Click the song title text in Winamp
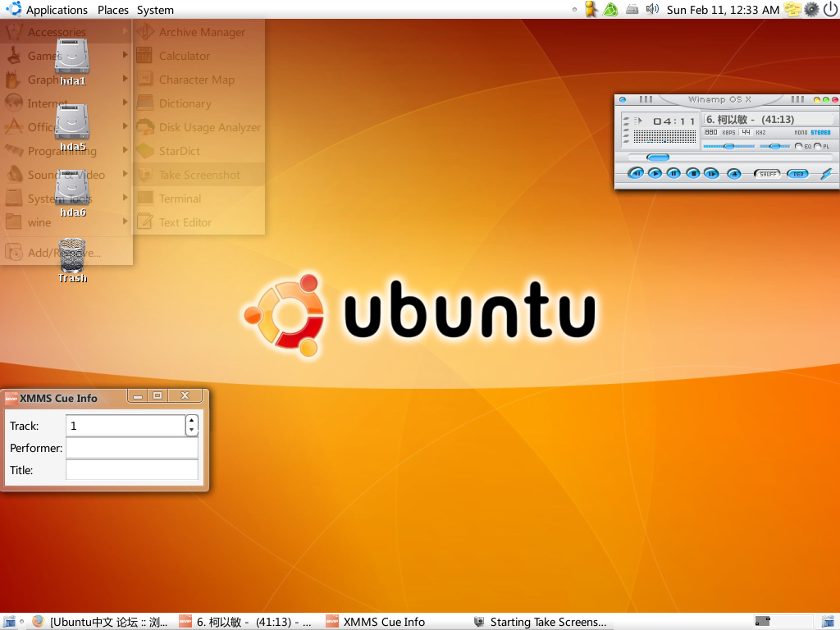 tap(750, 120)
